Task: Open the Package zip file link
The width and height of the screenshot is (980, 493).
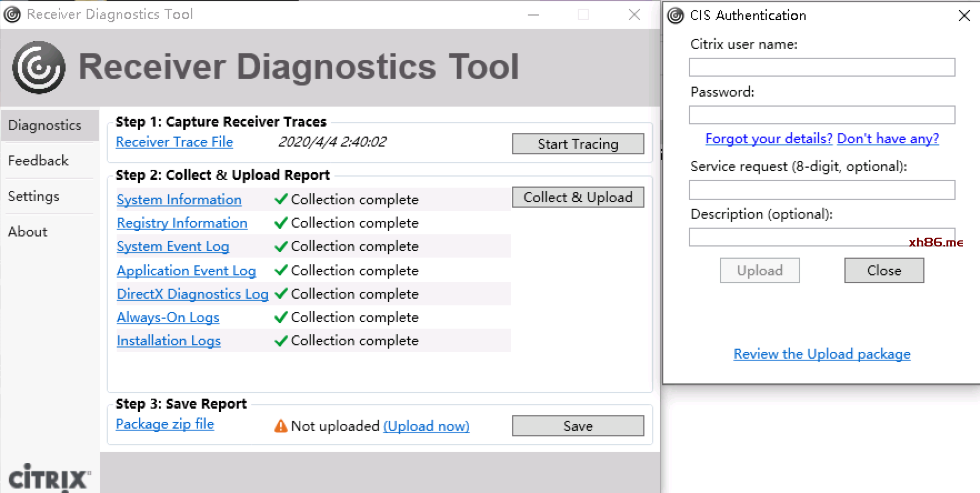Action: pos(164,424)
